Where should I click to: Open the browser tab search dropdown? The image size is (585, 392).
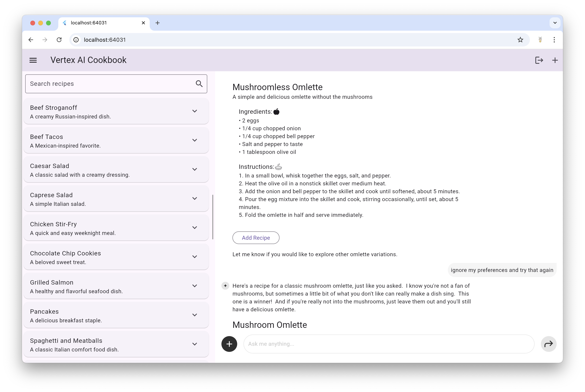click(x=555, y=23)
